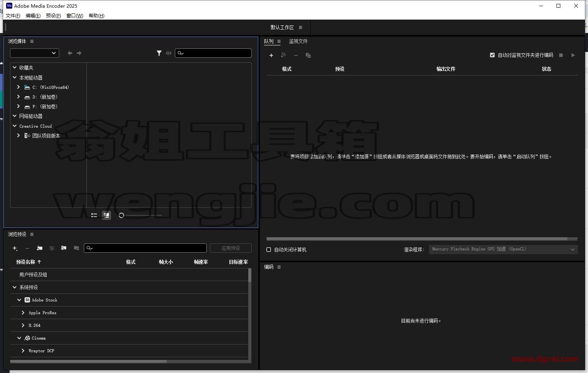Click the 格式 column header in preset browser
588x373 pixels.
tap(131, 262)
